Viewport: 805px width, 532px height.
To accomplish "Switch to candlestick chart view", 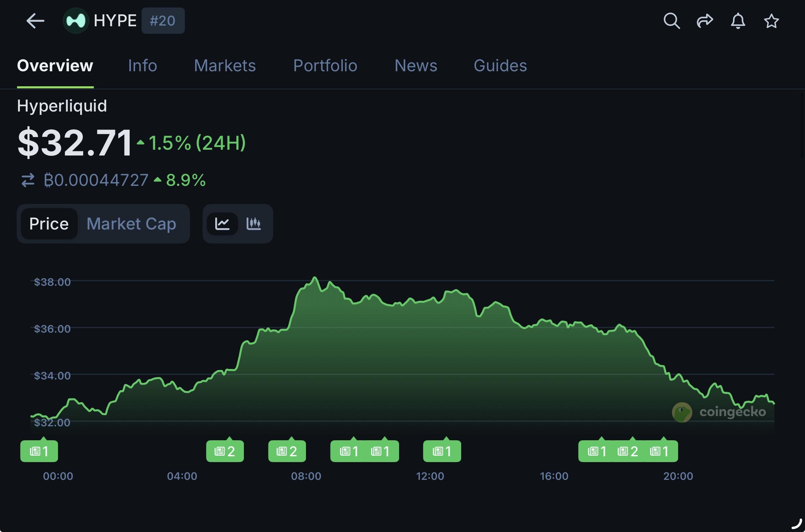I will pyautogui.click(x=253, y=224).
